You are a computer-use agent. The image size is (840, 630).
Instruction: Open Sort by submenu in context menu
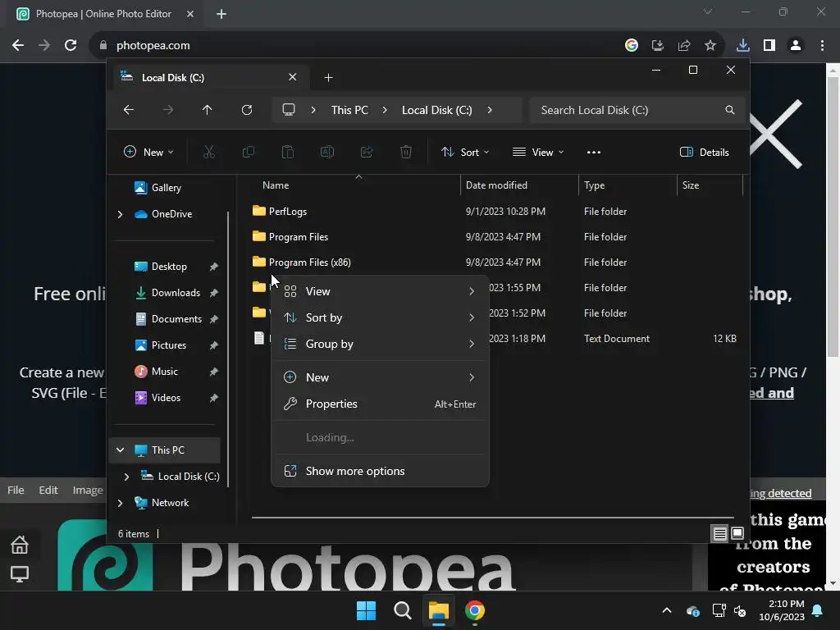coord(380,317)
